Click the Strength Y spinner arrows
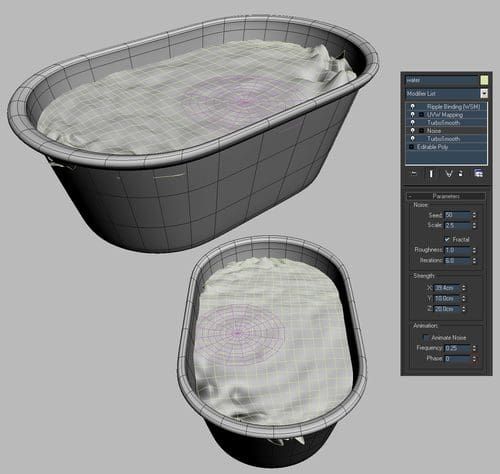The image size is (500, 474). coord(464,298)
